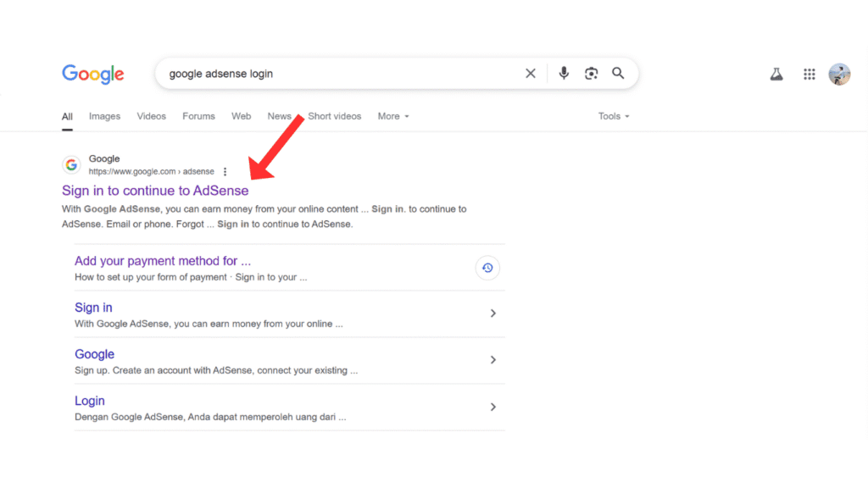Switch to the Forums tab
The height and width of the screenshot is (488, 868).
[198, 116]
